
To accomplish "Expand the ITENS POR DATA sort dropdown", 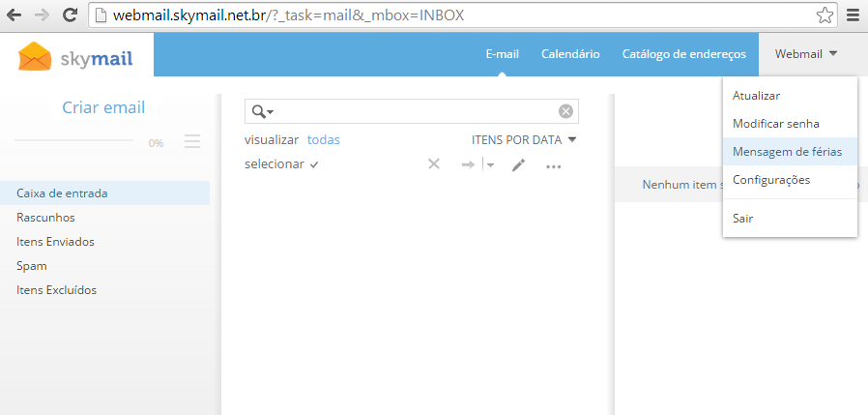I will (x=524, y=139).
